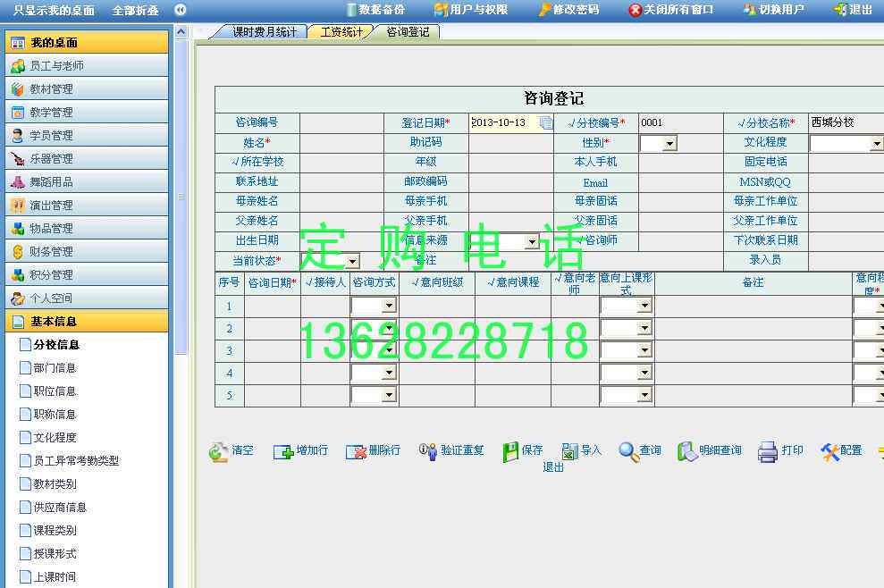Click 退出 in the top bar
The image size is (884, 588).
(854, 10)
